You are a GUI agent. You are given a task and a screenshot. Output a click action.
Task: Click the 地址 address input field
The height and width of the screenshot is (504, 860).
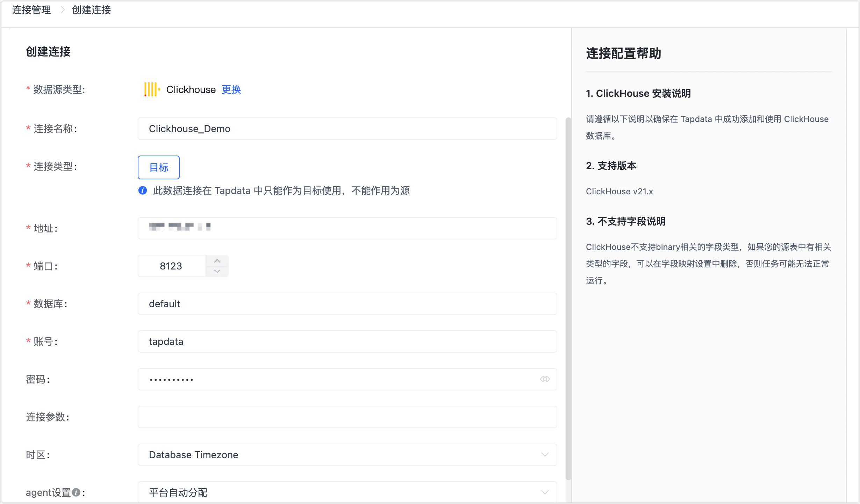coord(347,228)
